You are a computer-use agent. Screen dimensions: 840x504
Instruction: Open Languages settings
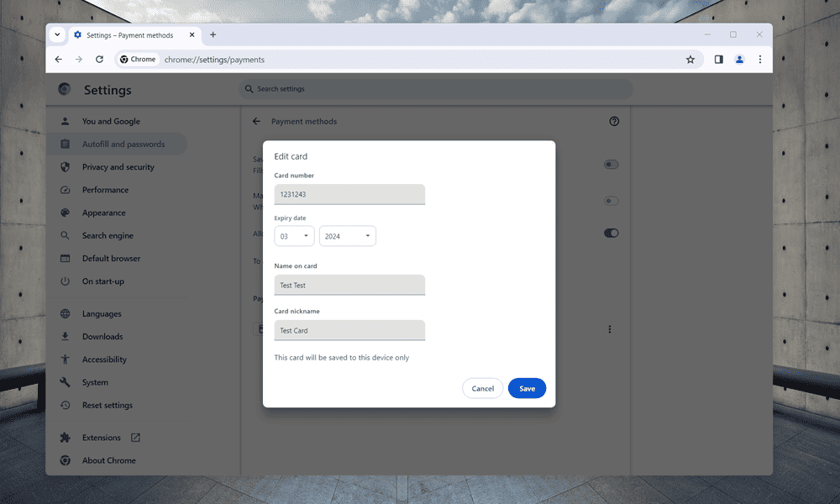coord(102,314)
